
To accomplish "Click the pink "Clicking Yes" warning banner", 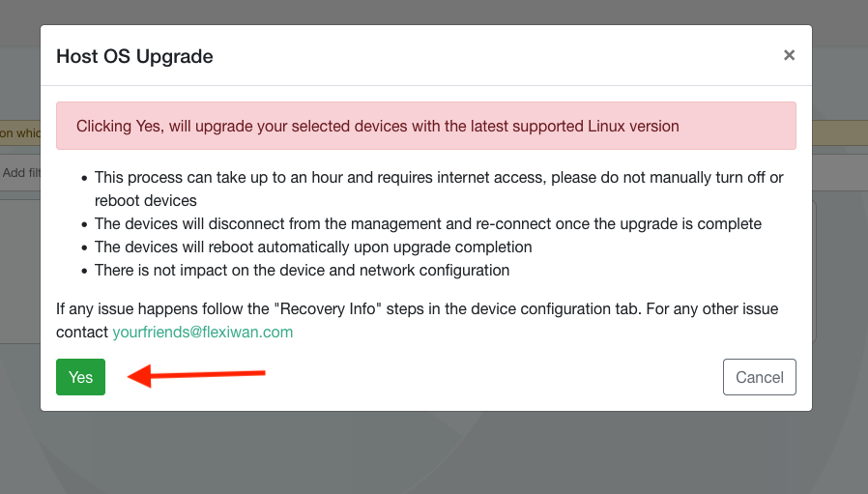I will 425,126.
